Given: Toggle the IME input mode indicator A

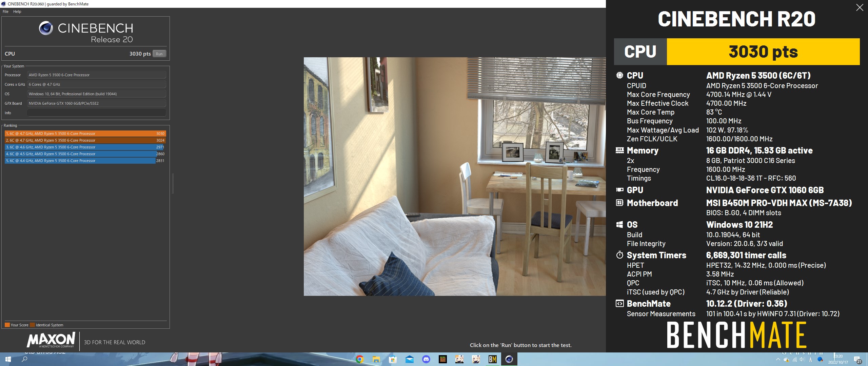Looking at the screenshot, I should pyautogui.click(x=810, y=360).
